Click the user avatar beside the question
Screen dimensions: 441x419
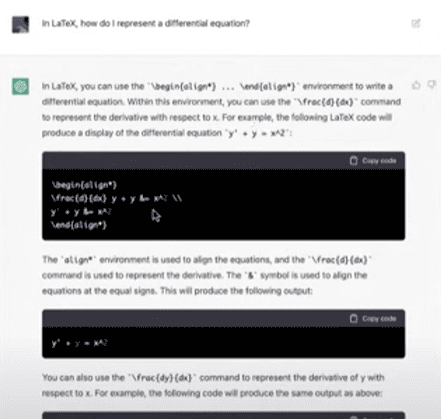[x=21, y=24]
